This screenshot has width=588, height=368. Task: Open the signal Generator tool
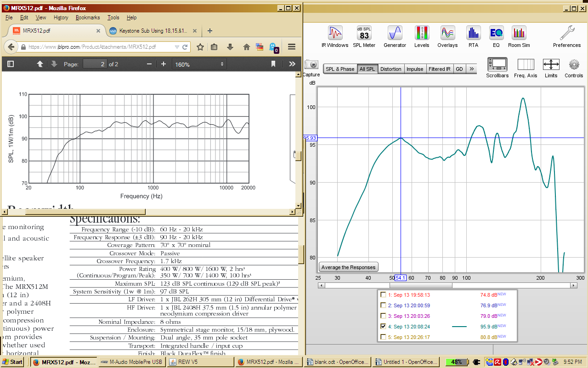395,36
